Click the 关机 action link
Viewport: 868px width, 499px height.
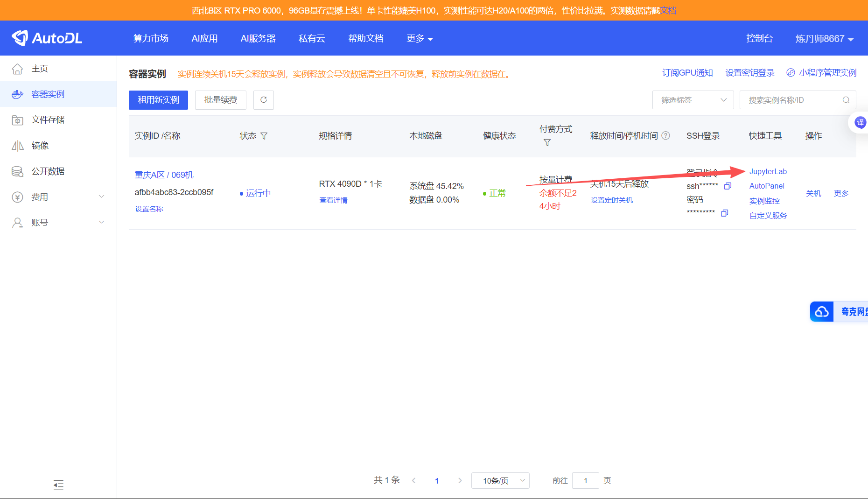(x=813, y=193)
